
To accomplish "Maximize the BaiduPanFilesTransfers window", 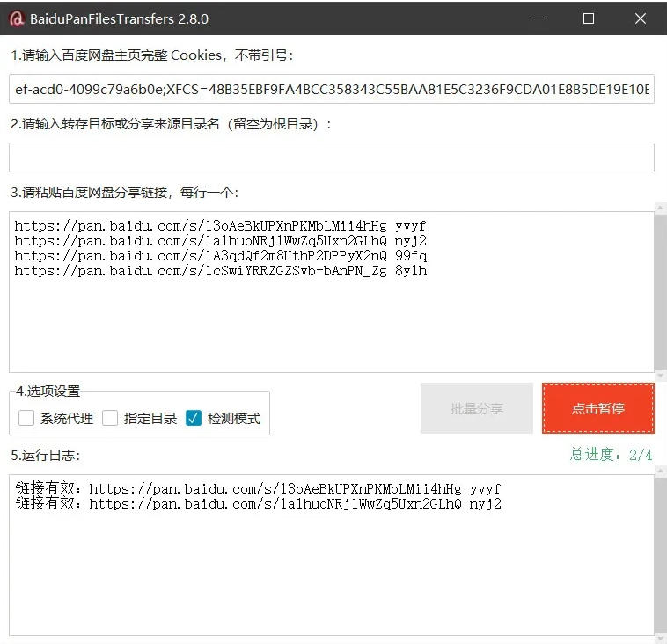I will click(x=589, y=18).
